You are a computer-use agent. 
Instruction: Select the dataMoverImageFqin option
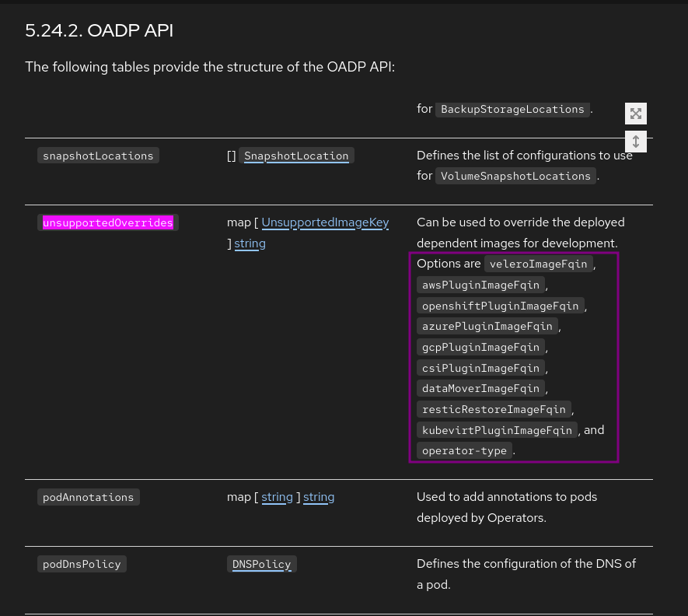(x=480, y=388)
